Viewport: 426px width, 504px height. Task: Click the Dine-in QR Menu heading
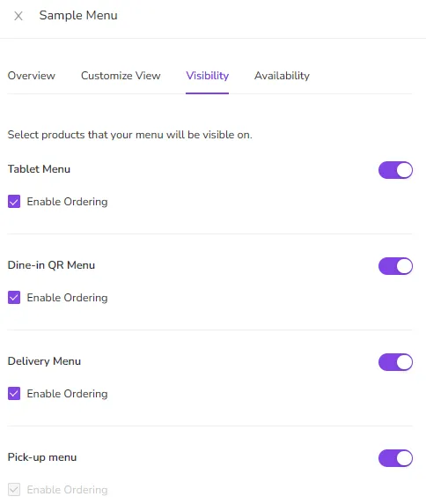(x=51, y=265)
